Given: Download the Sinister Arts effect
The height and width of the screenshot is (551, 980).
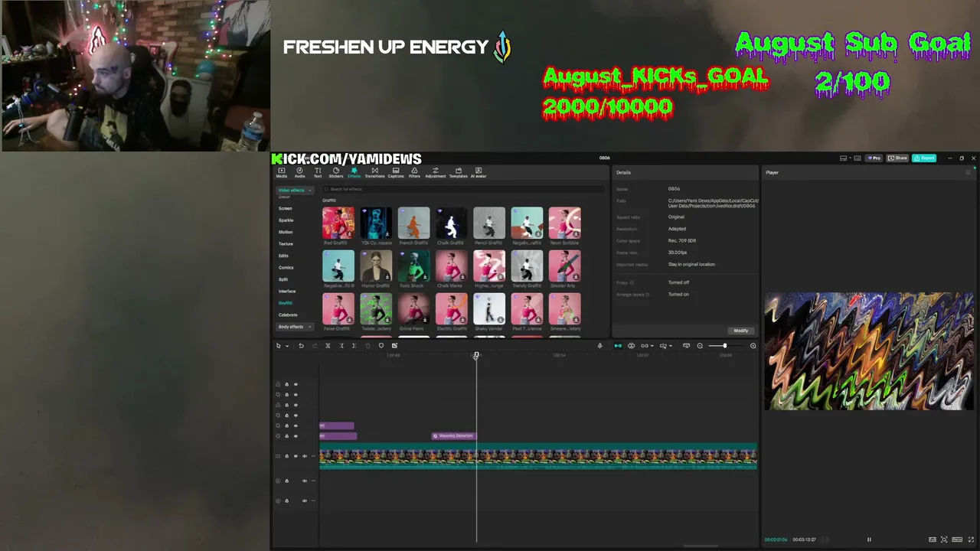Looking at the screenshot, I should (576, 277).
